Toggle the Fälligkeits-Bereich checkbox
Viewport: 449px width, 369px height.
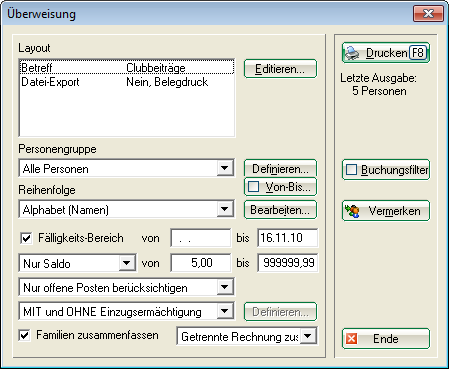(26, 238)
